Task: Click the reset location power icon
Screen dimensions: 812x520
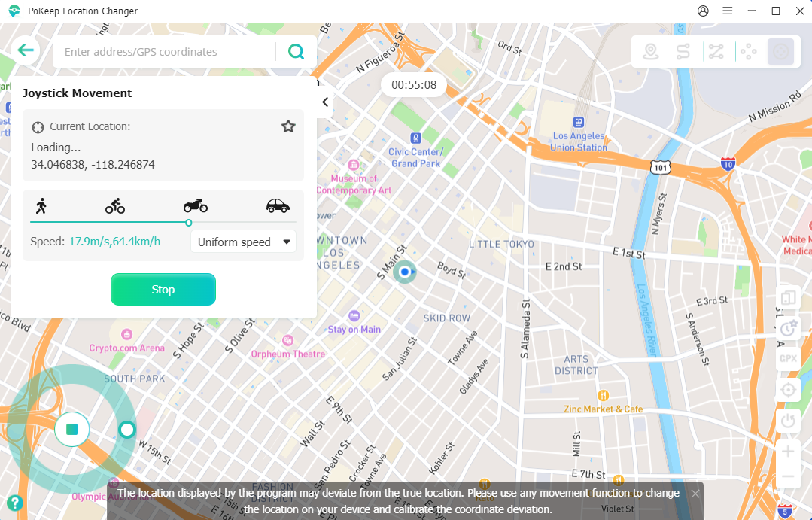Action: pyautogui.click(x=788, y=421)
